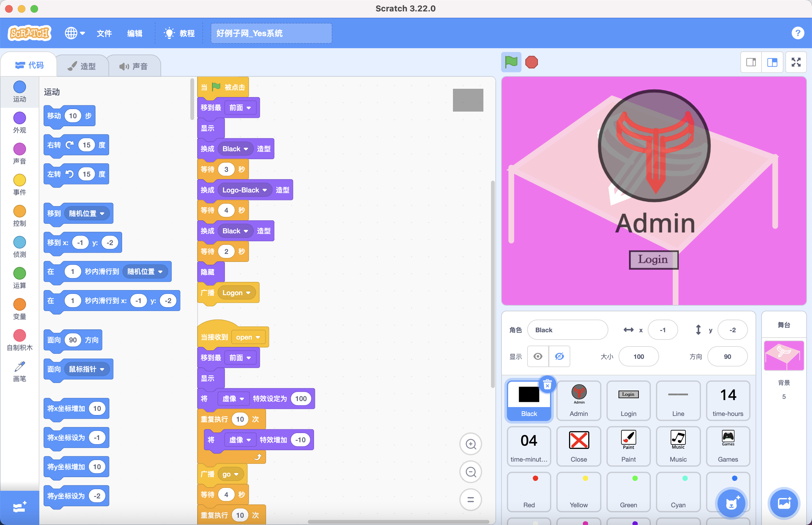Reset workspace zoom to default
Viewport: 812px width, 525px height.
(x=471, y=500)
